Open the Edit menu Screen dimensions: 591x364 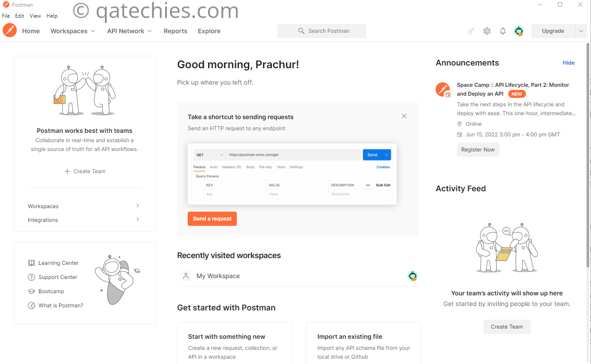19,16
